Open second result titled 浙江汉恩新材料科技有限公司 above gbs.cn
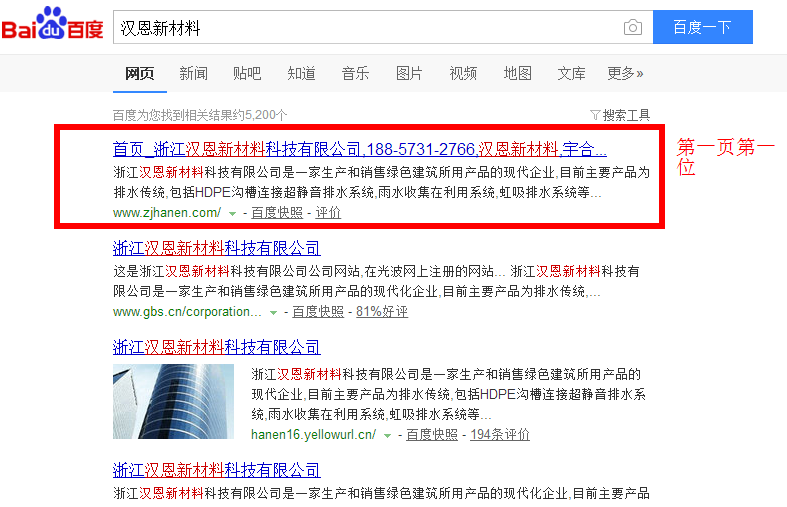Screen dimensions: 787x507 [x=216, y=248]
